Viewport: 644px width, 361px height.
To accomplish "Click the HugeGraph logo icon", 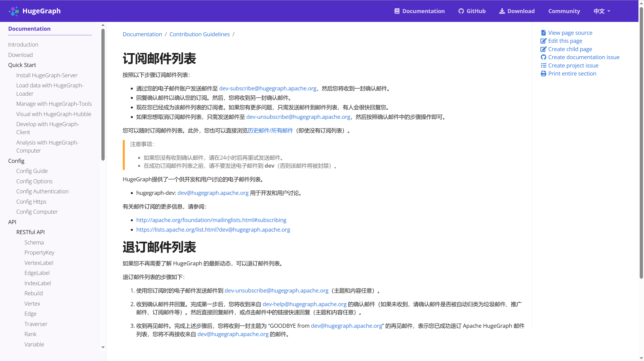I will [x=14, y=11].
